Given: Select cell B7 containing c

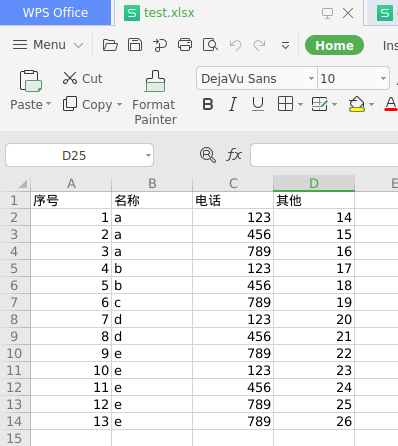Looking at the screenshot, I should [152, 302].
